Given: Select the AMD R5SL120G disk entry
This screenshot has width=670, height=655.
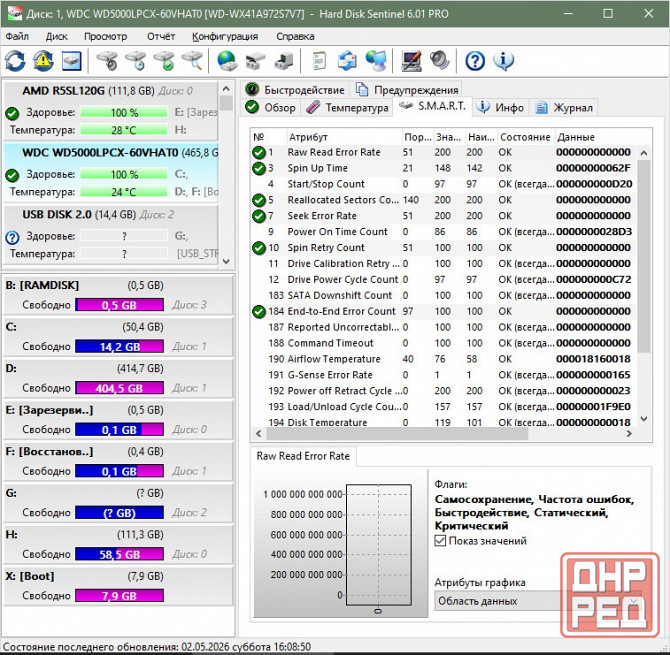Looking at the screenshot, I should point(111,110).
